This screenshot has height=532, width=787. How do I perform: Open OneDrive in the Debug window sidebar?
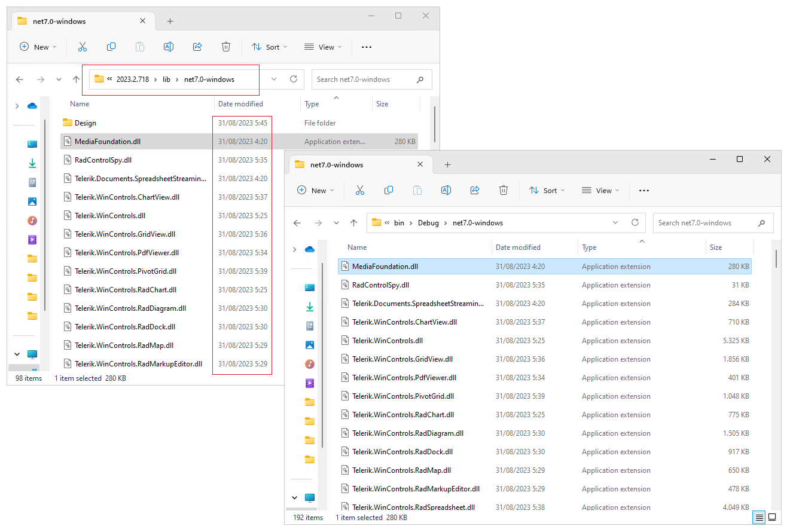(310, 249)
